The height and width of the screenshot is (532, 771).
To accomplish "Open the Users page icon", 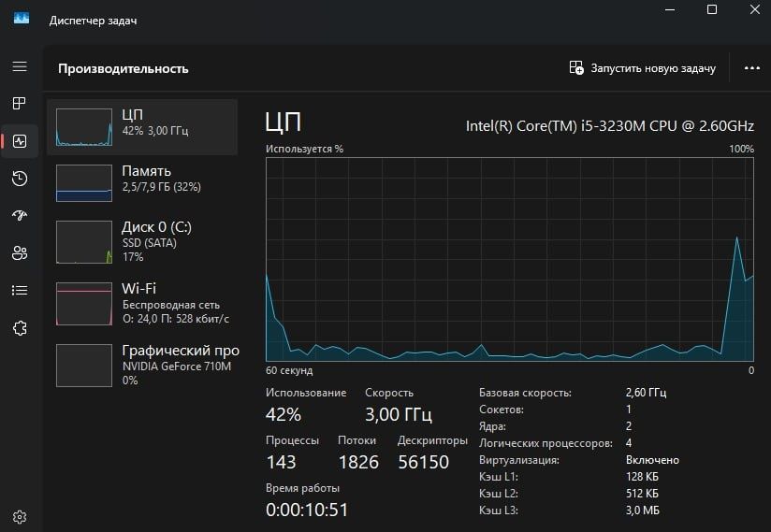I will [x=20, y=253].
